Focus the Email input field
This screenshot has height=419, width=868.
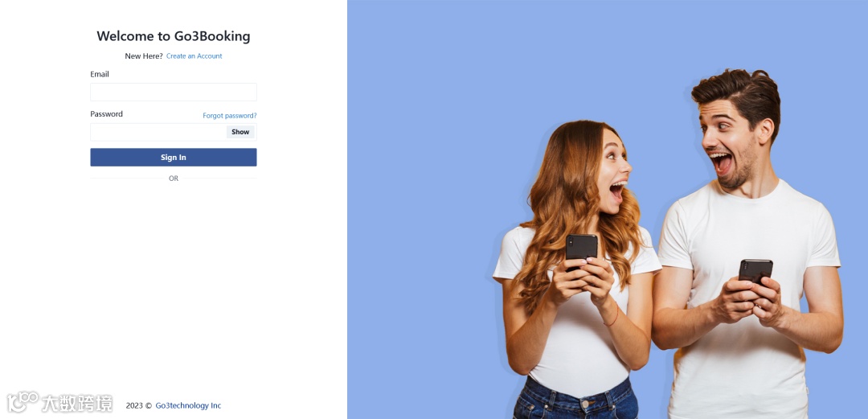click(174, 92)
